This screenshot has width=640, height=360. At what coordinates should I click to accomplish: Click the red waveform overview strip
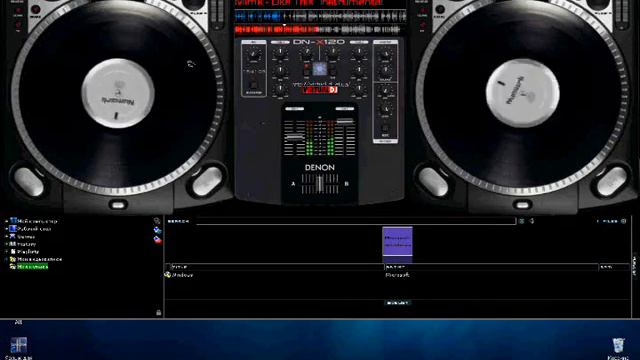318,29
